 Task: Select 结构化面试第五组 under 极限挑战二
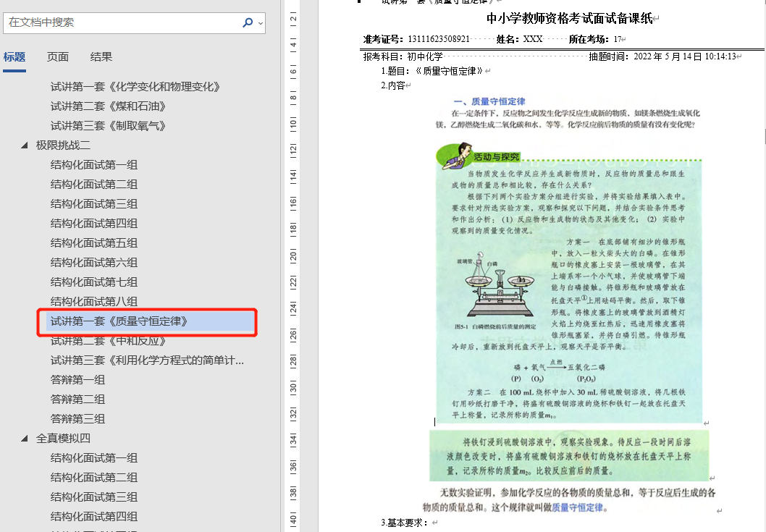coord(94,243)
